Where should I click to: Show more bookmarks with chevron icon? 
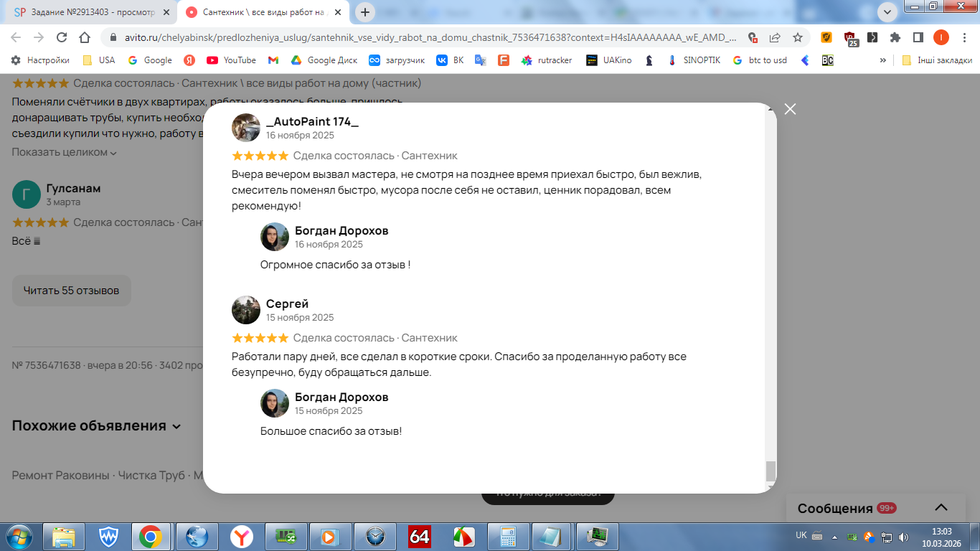coord(882,60)
